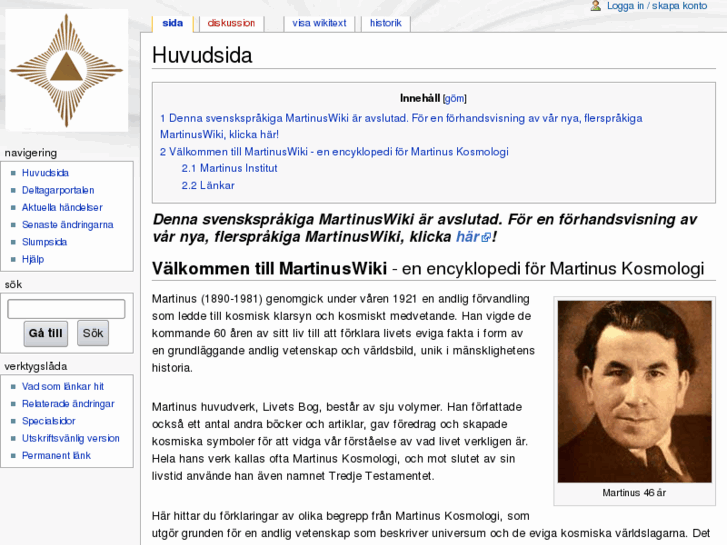Open the 'historik' tab
The image size is (727, 545).
[385, 23]
